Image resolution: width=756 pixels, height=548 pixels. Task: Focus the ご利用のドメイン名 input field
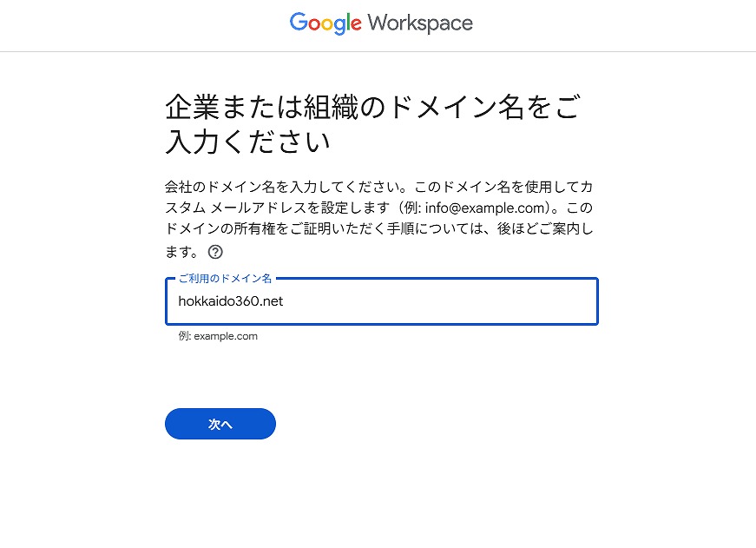(x=381, y=302)
